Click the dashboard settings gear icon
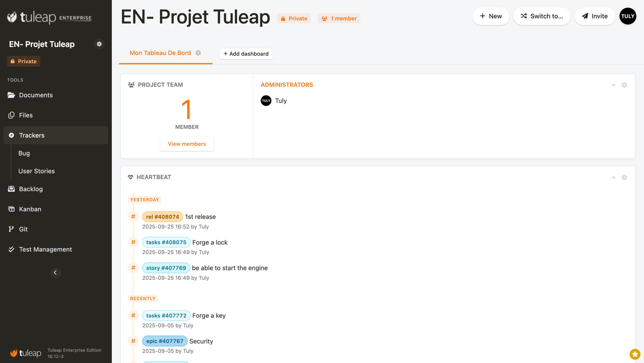The image size is (644, 363). [x=198, y=53]
